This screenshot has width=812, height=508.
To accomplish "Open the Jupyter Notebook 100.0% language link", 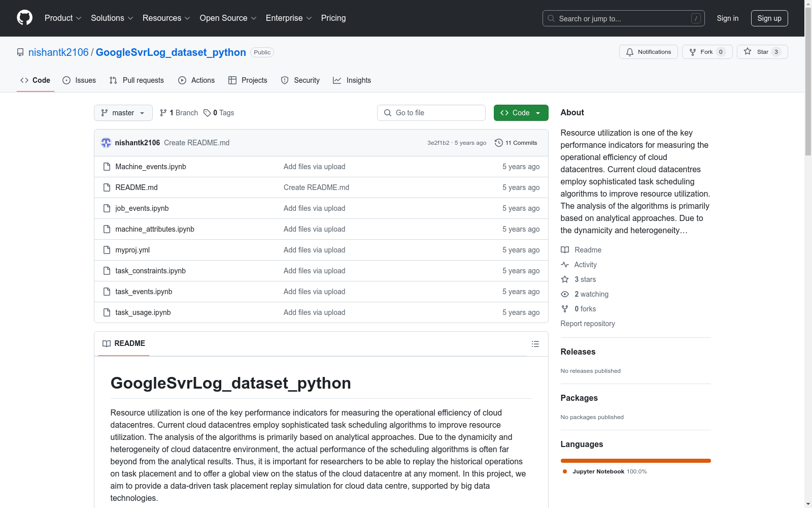I will 605,471.
